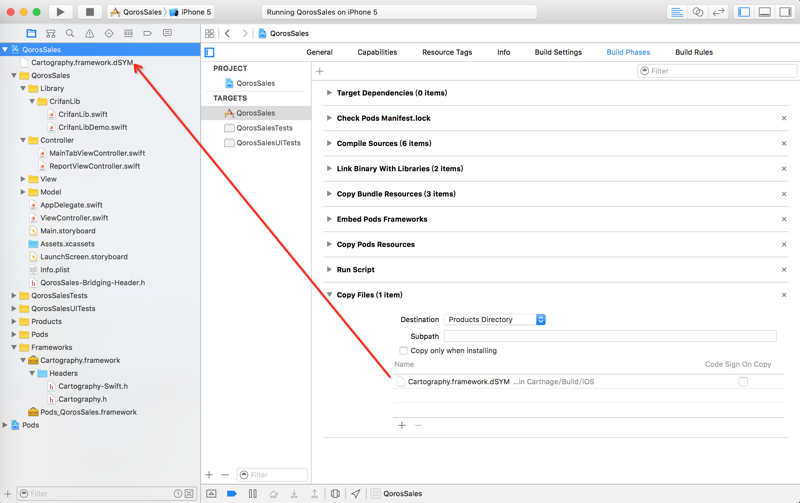Select the Version editor icon
Viewport: 800px width, 503px height.
tap(718, 12)
